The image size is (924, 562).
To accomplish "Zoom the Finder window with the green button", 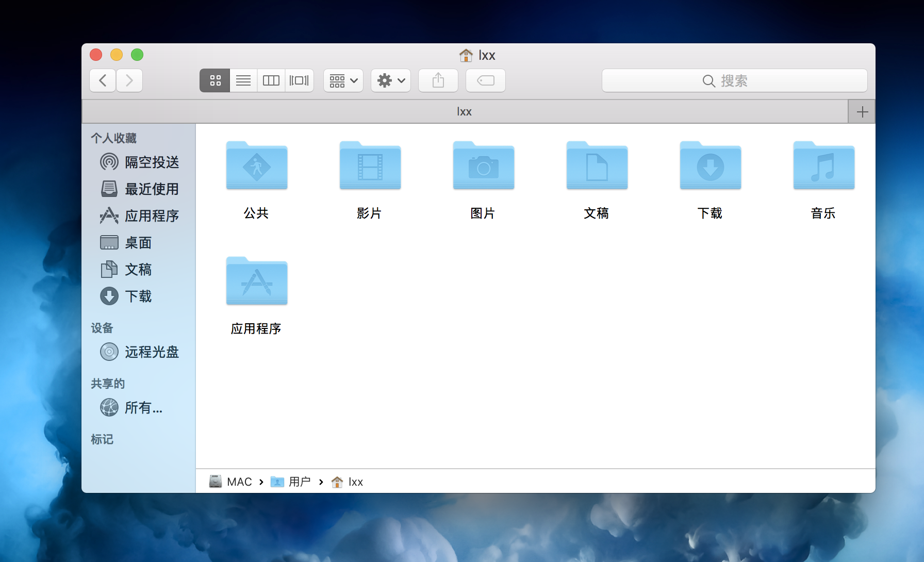I will pos(137,55).
